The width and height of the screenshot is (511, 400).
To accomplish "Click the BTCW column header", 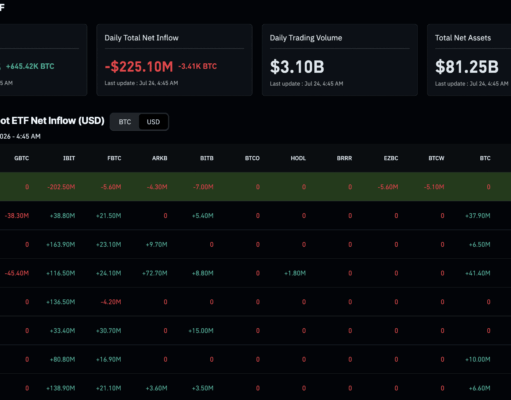I will coord(436,158).
